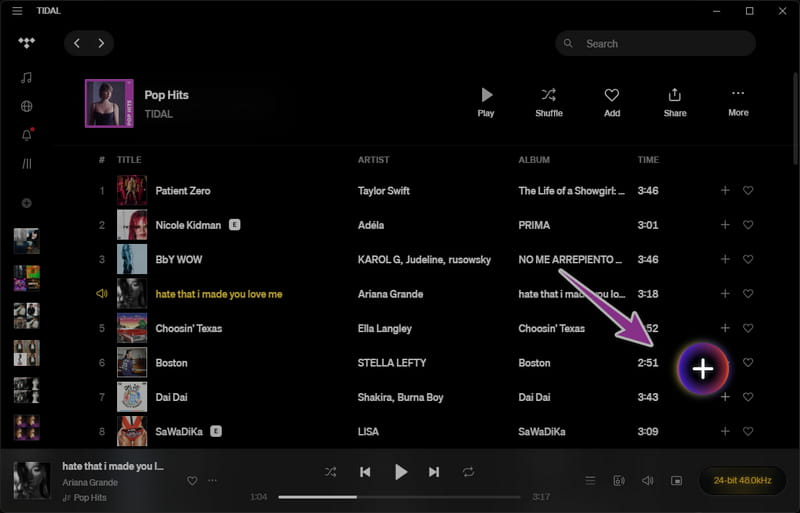
Task: Favorite the now playing track heart
Action: [x=192, y=480]
